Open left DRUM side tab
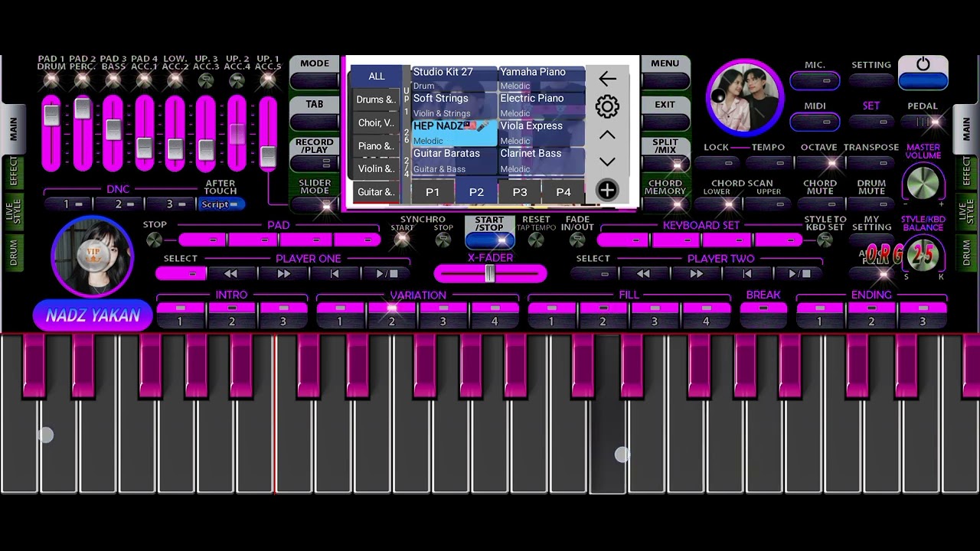Image resolution: width=980 pixels, height=551 pixels. click(13, 253)
